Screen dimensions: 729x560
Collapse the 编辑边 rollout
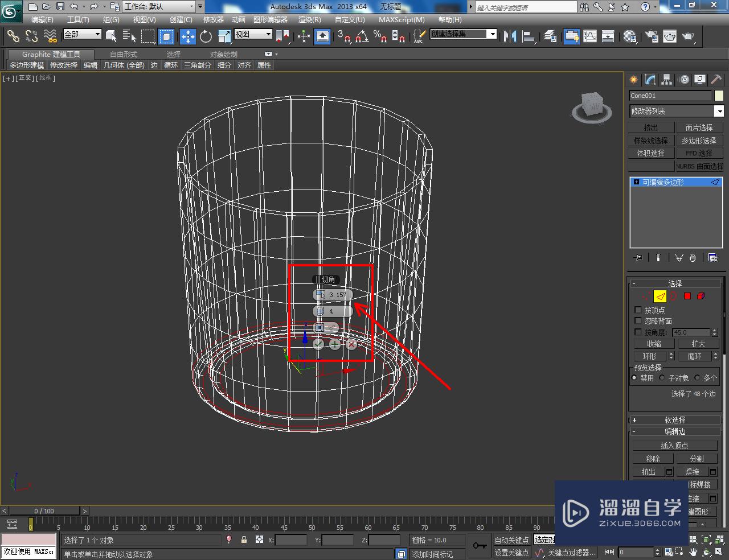(675, 432)
